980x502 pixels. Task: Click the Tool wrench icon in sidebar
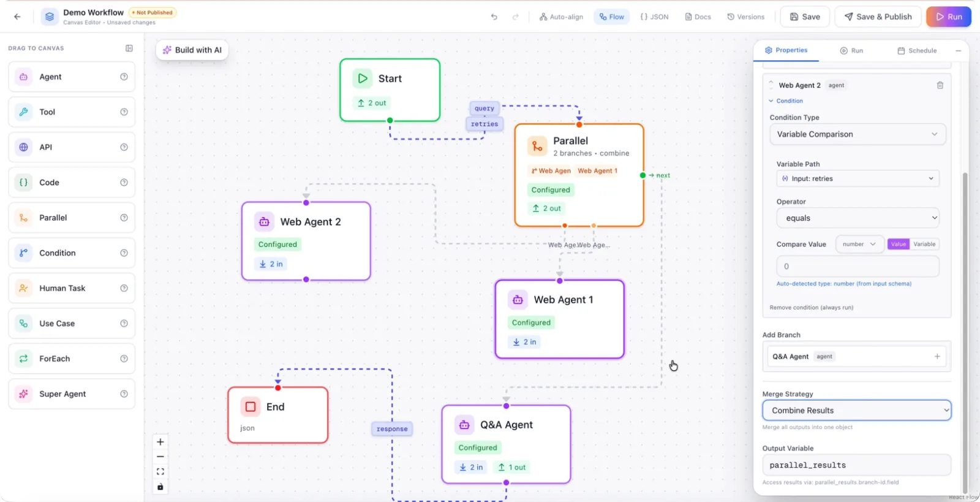23,112
